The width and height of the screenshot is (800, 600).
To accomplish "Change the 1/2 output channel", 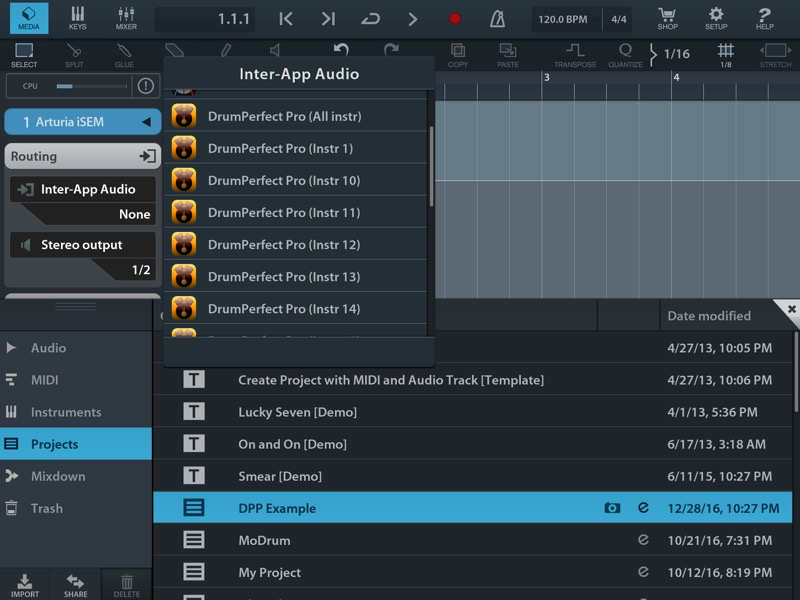I will 141,270.
